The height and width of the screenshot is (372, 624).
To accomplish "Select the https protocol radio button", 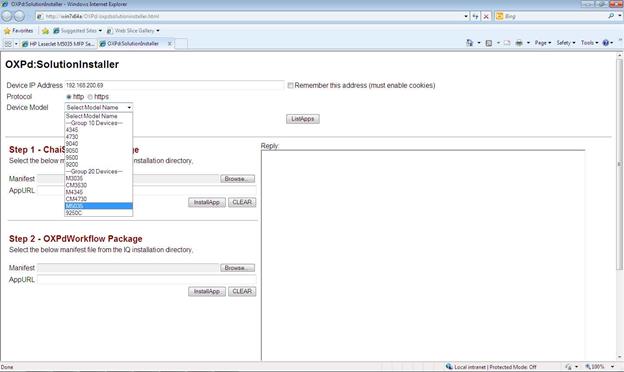I will pyautogui.click(x=90, y=97).
